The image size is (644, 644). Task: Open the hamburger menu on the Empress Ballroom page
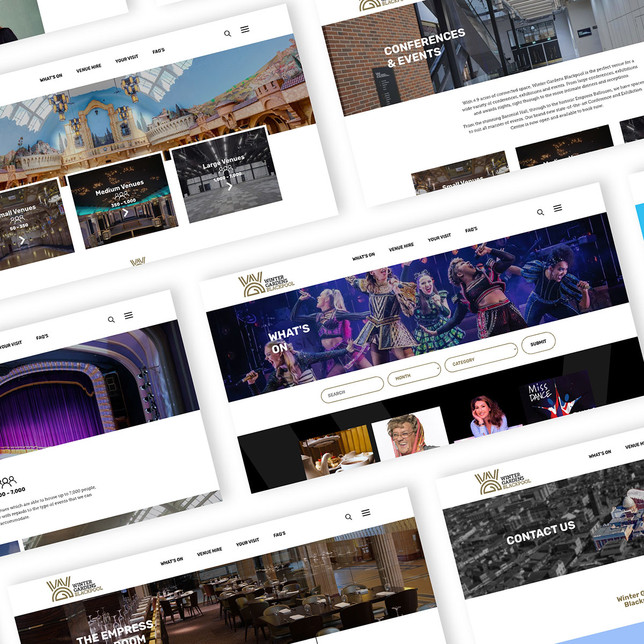point(366,513)
